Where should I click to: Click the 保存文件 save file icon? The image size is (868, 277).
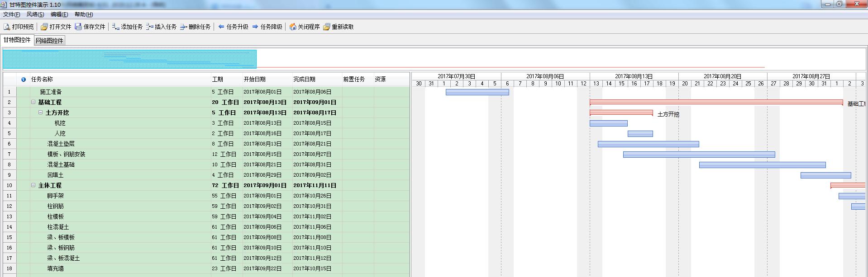tap(78, 27)
